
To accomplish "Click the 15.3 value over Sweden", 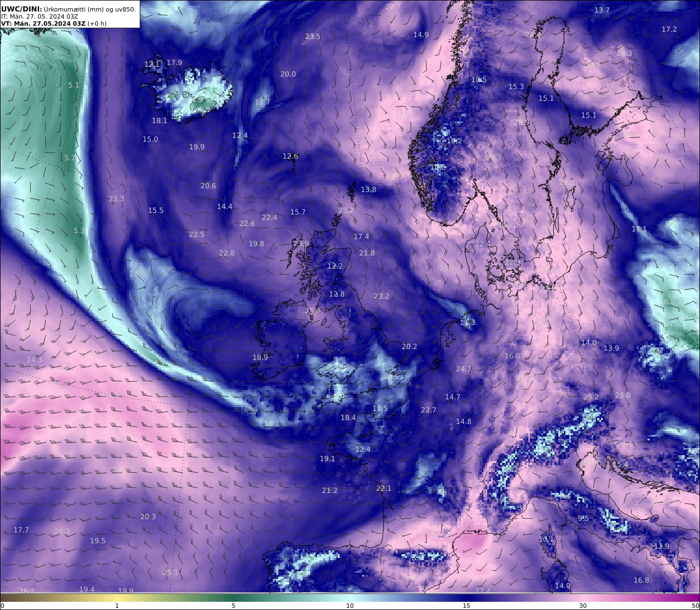I will pyautogui.click(x=516, y=86).
